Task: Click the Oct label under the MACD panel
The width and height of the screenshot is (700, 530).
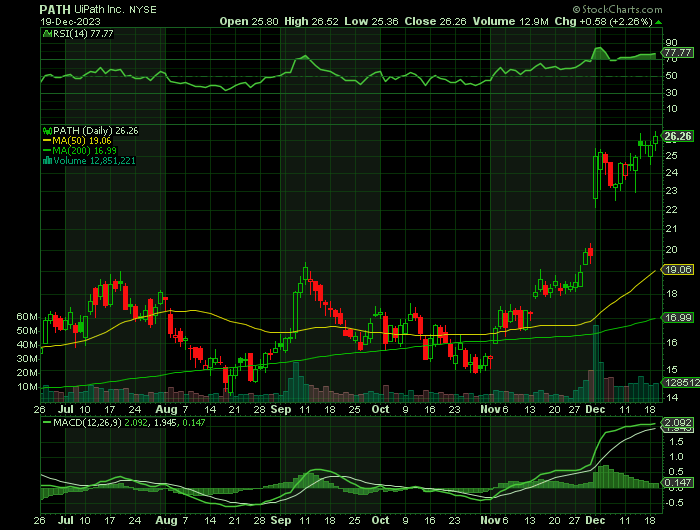Action: point(380,520)
